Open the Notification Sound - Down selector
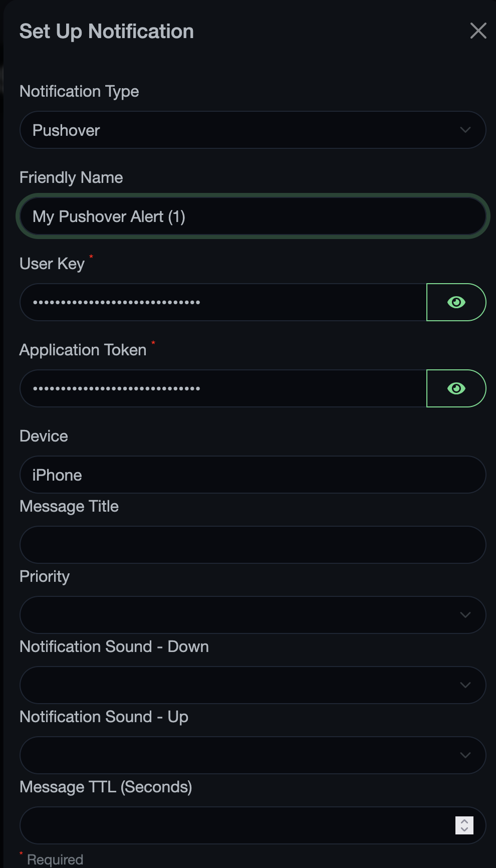The image size is (496, 868). tap(253, 685)
